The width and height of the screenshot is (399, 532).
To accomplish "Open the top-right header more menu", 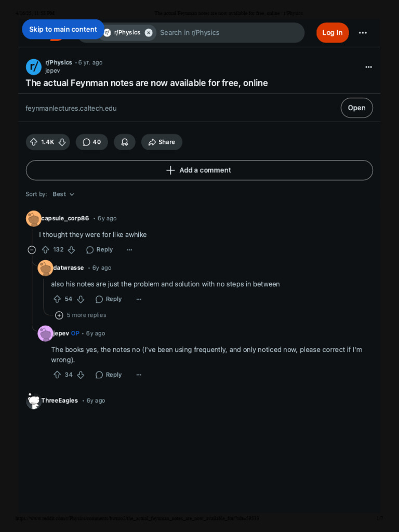I will pyautogui.click(x=363, y=33).
